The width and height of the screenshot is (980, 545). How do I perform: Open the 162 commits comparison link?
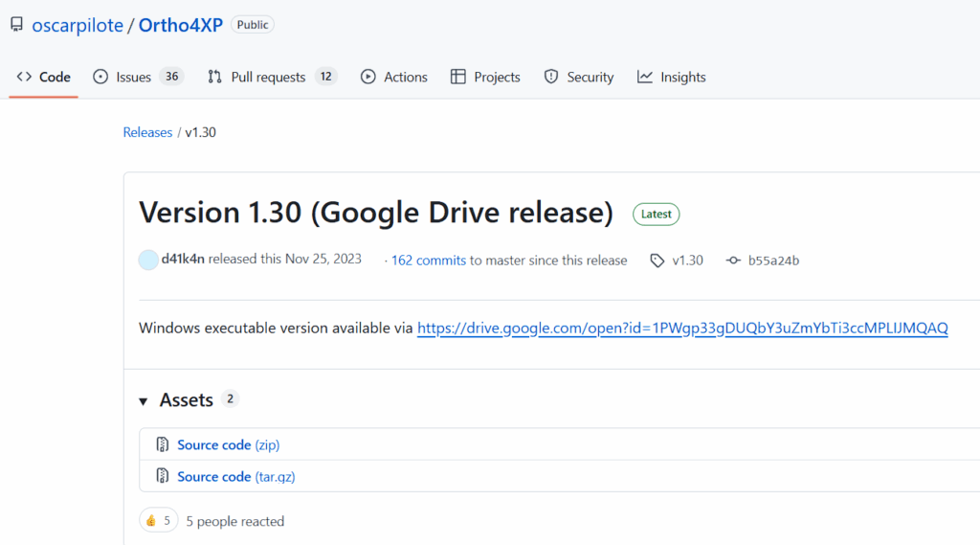click(428, 261)
